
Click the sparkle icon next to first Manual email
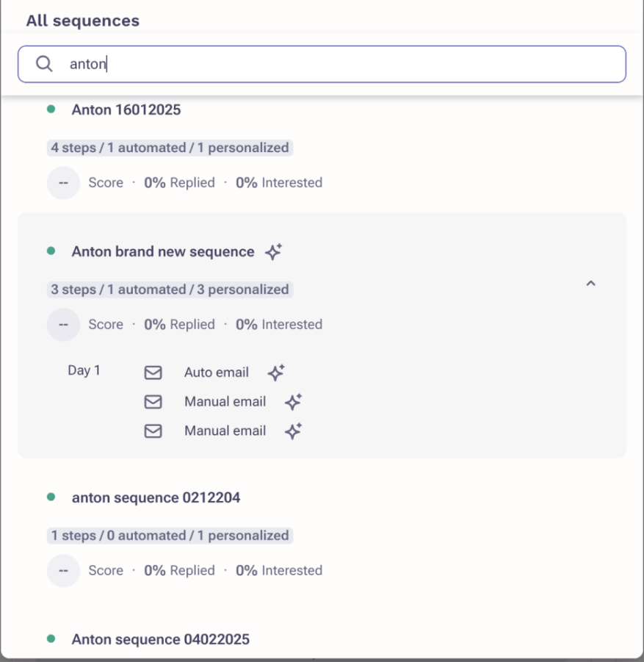[x=293, y=401]
